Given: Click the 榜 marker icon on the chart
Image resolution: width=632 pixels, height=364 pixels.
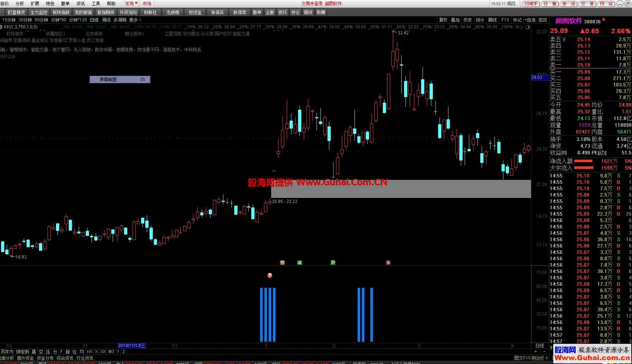Looking at the screenshot, I should 283,262.
